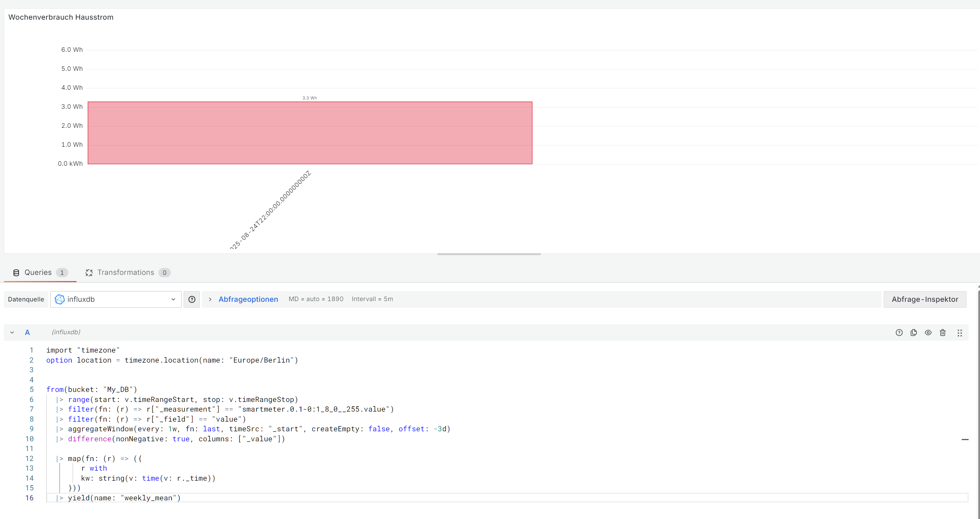This screenshot has width=980, height=519.
Task: Click query name A label
Action: tap(27, 333)
